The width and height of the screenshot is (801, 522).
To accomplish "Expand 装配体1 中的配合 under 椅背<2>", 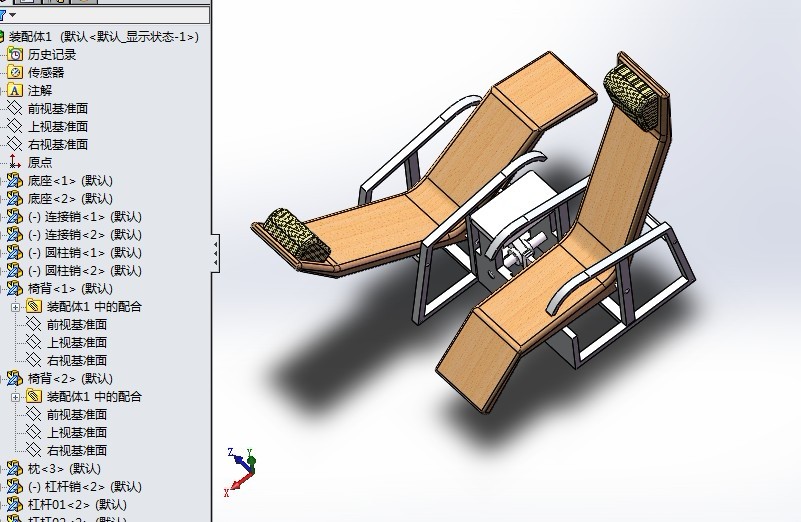I will click(15, 397).
